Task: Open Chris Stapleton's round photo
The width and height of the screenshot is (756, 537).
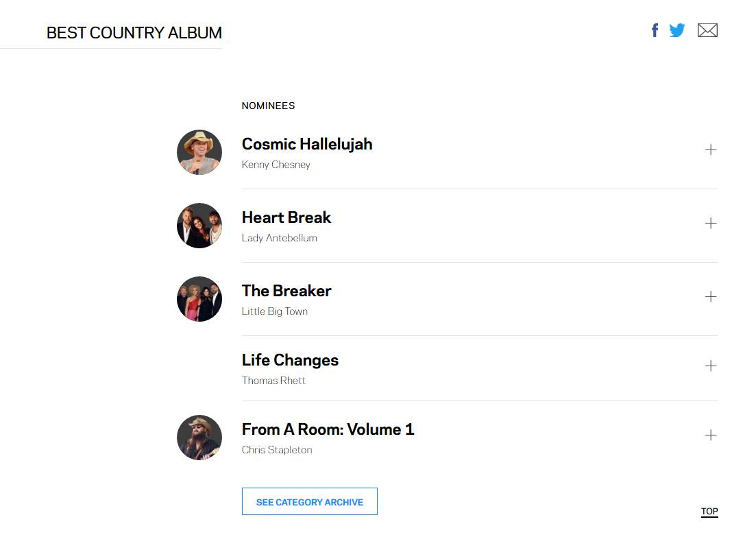Action: pyautogui.click(x=199, y=437)
